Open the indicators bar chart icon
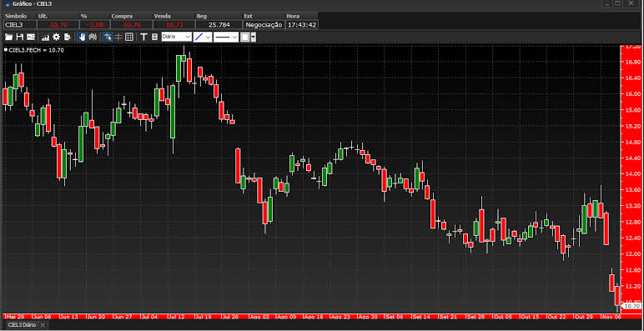The image size is (644, 331). pyautogui.click(x=45, y=37)
